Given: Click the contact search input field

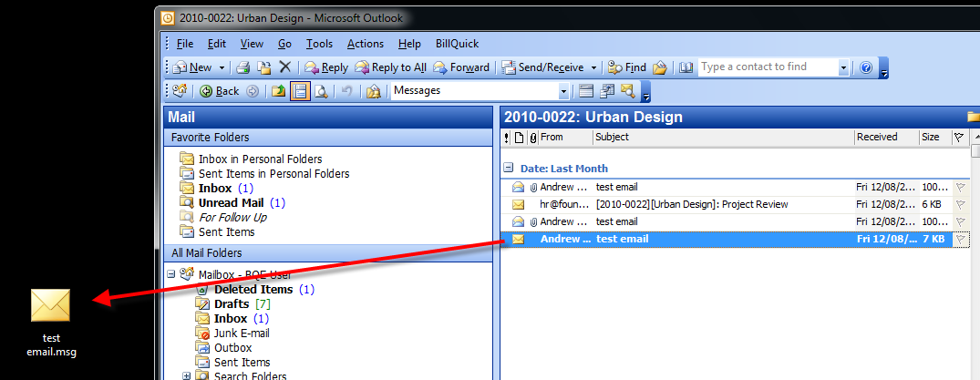Looking at the screenshot, I should pos(769,67).
